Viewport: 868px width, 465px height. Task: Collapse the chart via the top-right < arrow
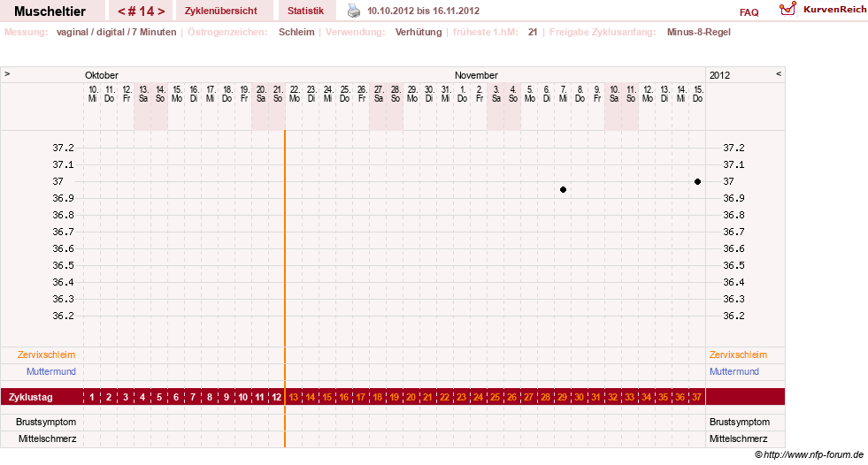pos(779,73)
